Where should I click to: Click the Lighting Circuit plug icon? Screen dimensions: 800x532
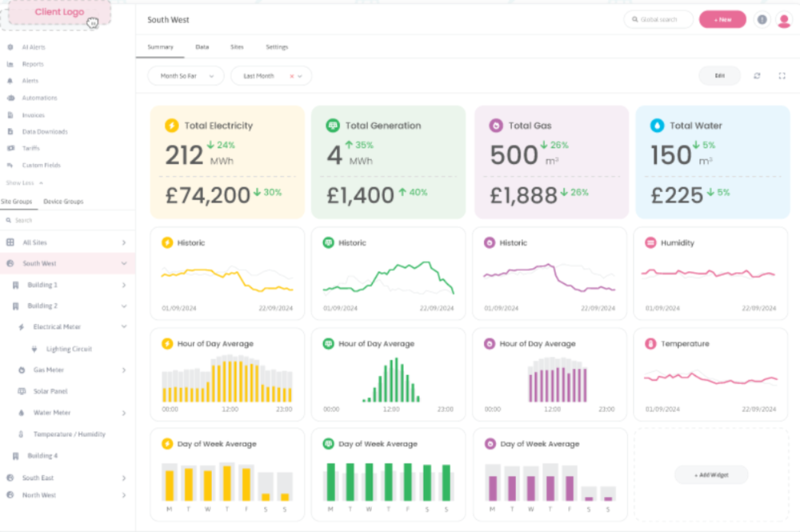[34, 349]
